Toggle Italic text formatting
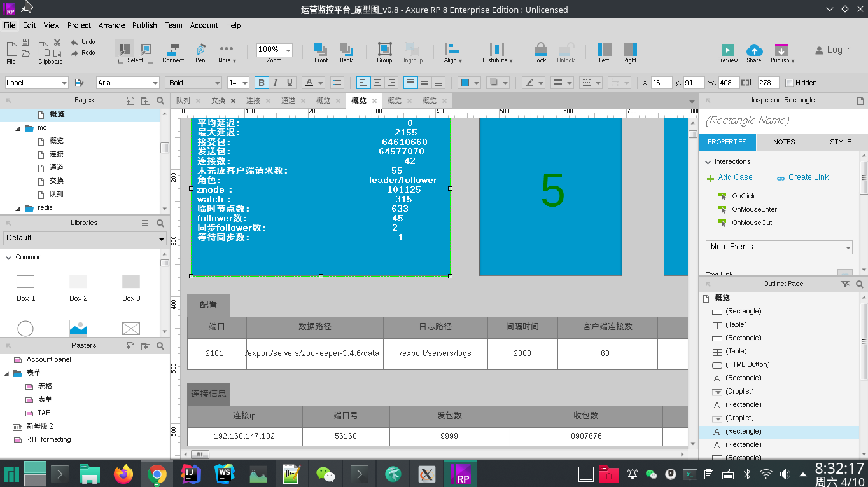868x487 pixels. (x=276, y=83)
